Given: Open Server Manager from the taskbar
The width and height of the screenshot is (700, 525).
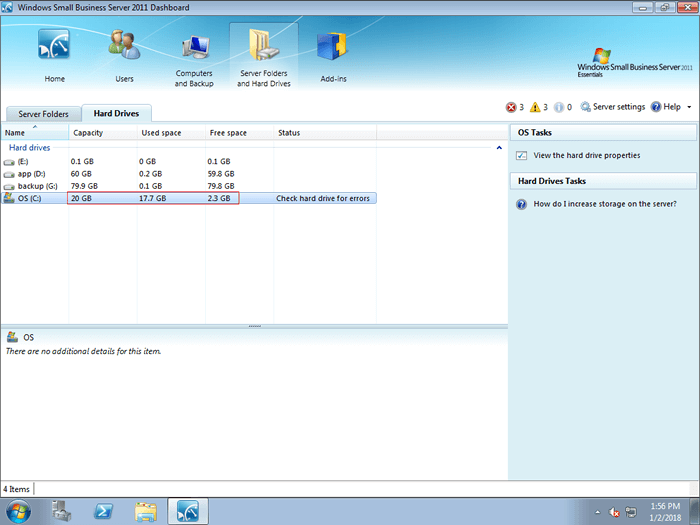Looking at the screenshot, I should (x=62, y=512).
